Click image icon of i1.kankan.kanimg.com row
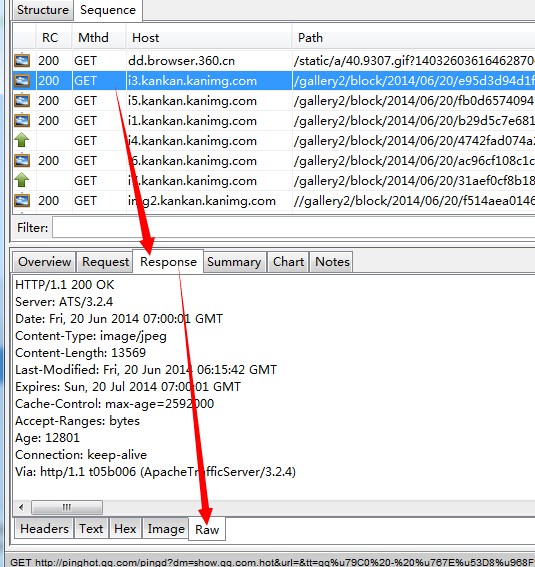The image size is (535, 567). click(22, 120)
